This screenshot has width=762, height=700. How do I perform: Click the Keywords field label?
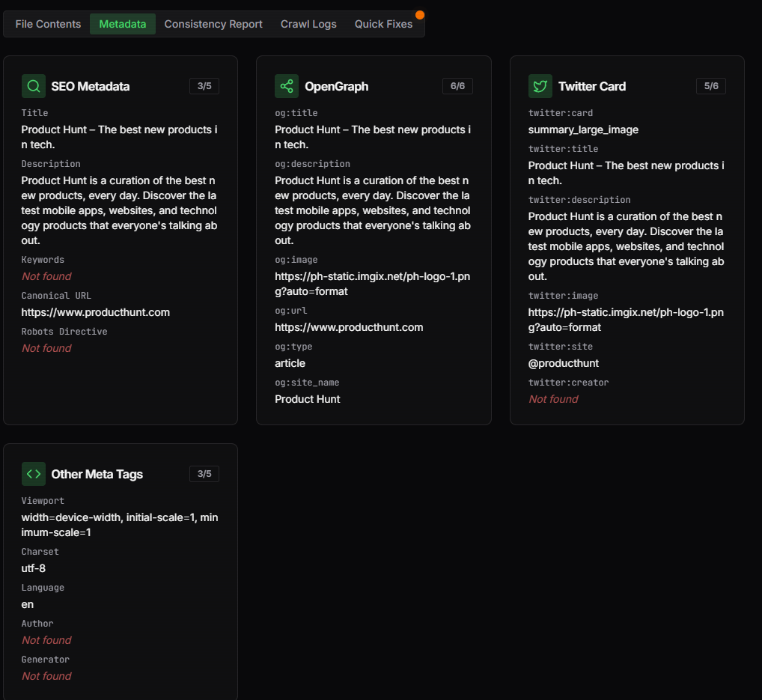43,260
